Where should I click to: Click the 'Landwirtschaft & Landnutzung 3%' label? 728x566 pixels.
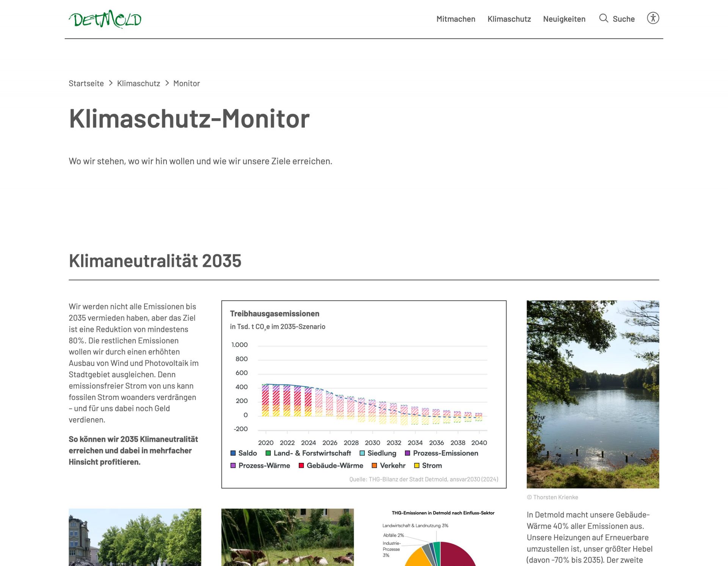pyautogui.click(x=415, y=526)
